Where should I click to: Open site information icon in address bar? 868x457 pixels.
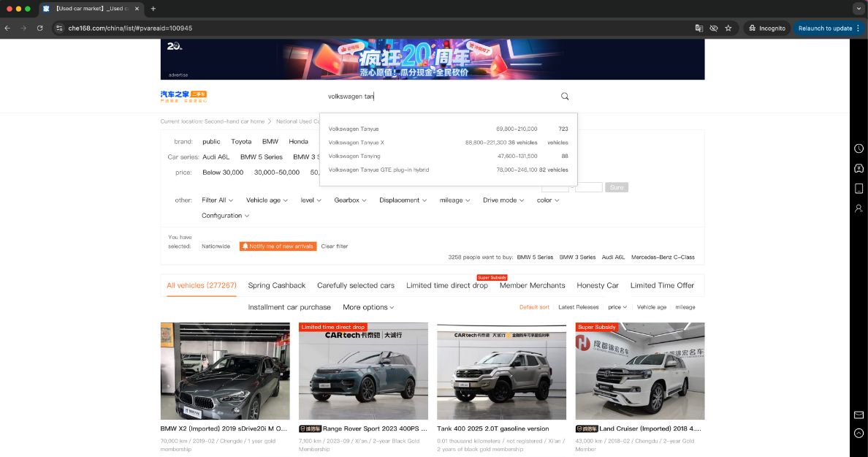pos(59,29)
